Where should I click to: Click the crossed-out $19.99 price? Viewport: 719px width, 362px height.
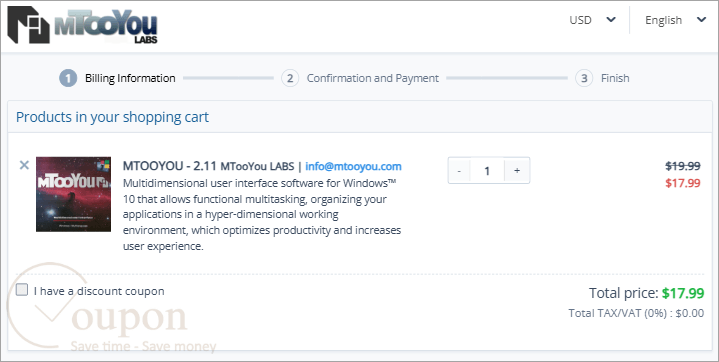pos(683,166)
